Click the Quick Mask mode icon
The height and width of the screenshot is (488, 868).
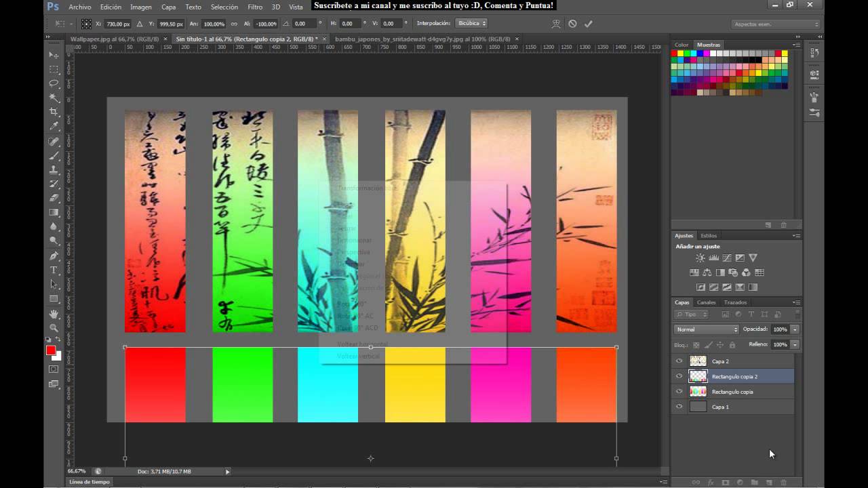(54, 369)
